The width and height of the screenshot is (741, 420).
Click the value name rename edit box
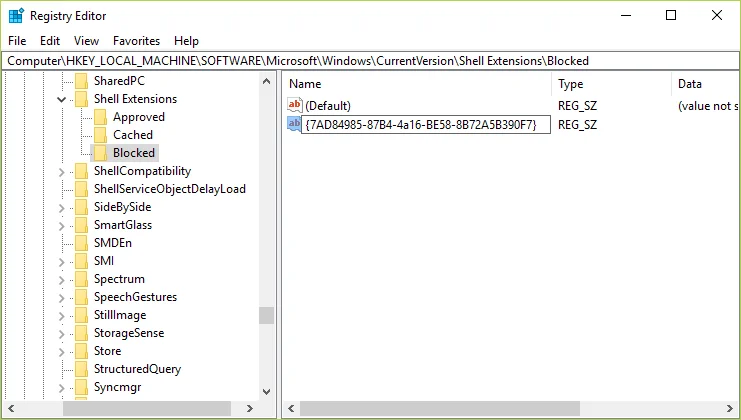coord(426,125)
